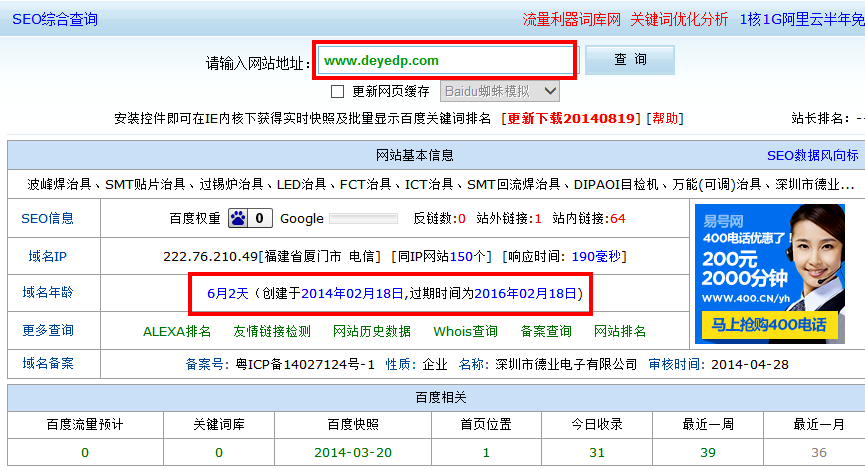Click the 站长排名 label
865x471 pixels.
819,119
